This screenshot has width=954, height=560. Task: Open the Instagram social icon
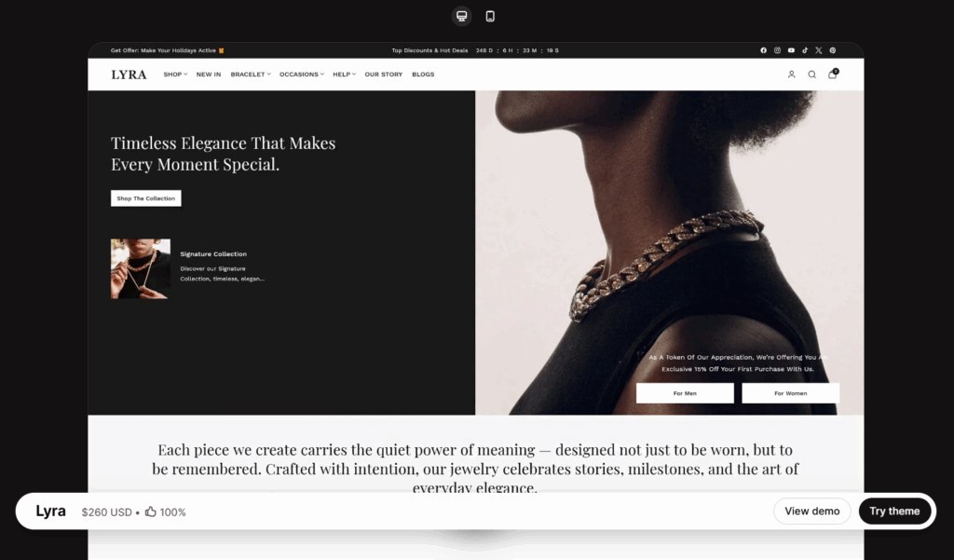coord(778,50)
